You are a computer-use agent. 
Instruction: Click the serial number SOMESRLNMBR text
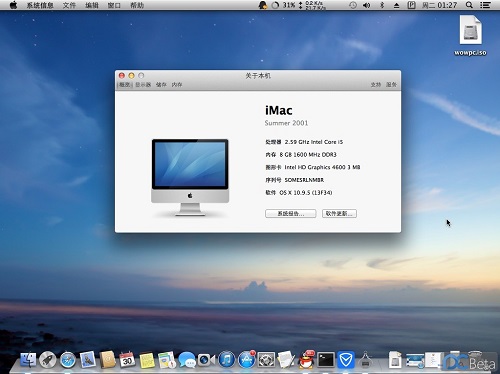304,180
